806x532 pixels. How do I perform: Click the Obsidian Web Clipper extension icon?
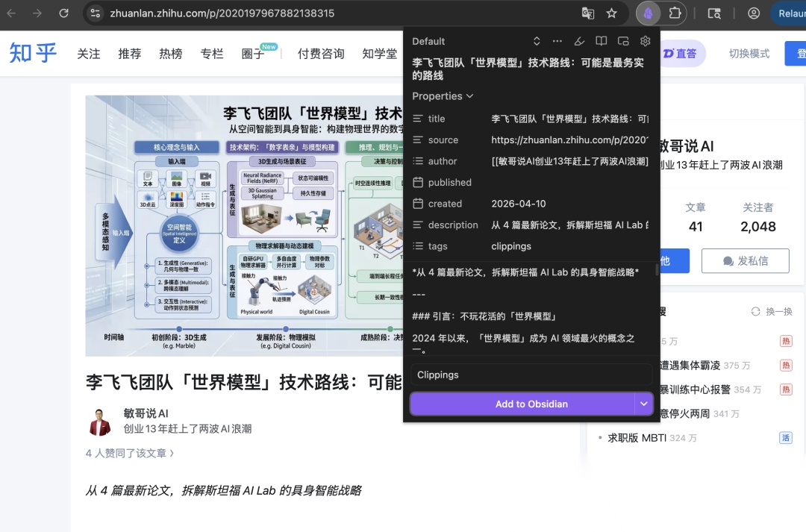(x=649, y=13)
